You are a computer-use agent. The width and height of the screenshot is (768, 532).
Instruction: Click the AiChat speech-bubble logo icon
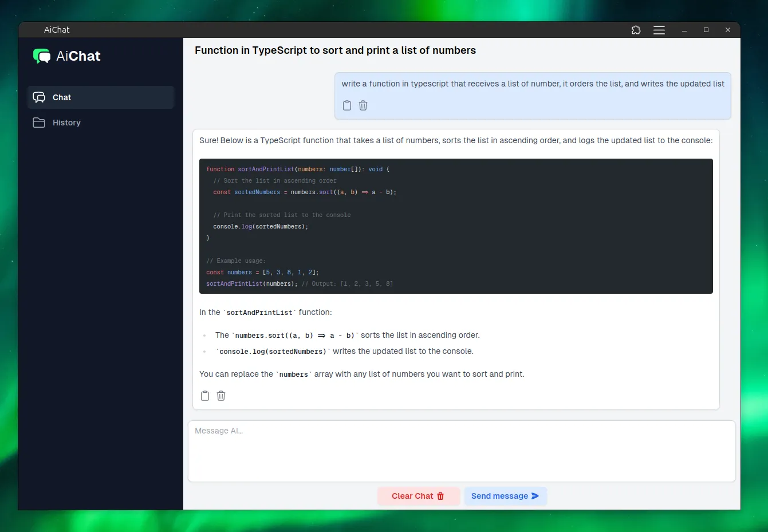41,56
